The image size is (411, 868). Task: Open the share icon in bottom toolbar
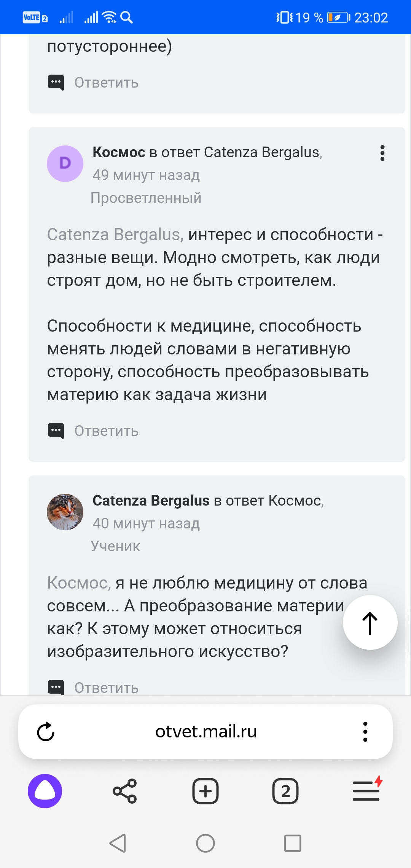tap(125, 791)
